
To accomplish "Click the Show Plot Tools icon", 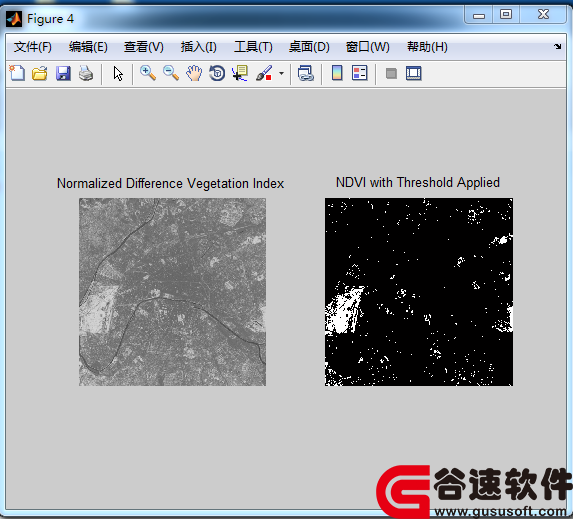I will pos(414,73).
